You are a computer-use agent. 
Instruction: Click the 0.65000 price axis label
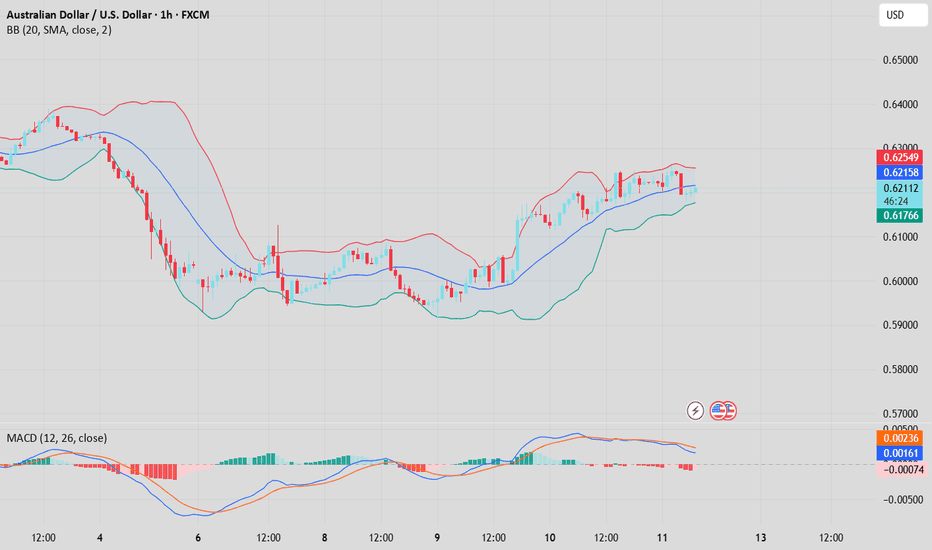(900, 61)
